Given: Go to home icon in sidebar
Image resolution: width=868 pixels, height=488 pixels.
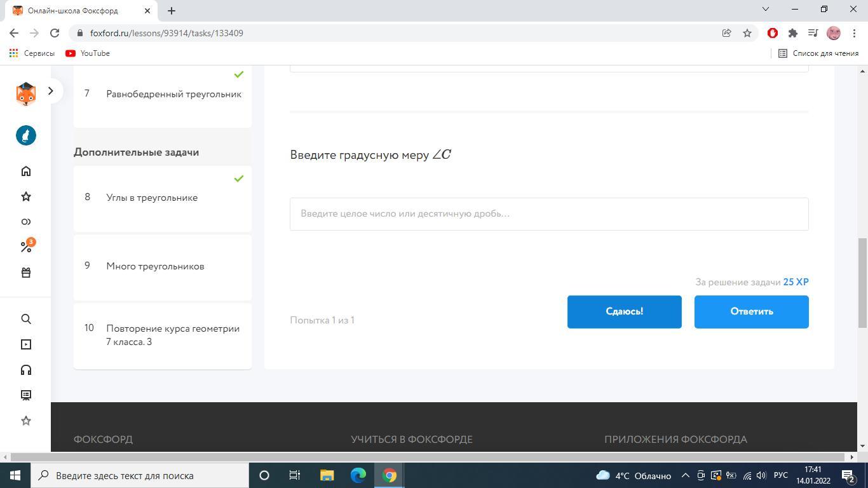Looking at the screenshot, I should click(x=26, y=171).
